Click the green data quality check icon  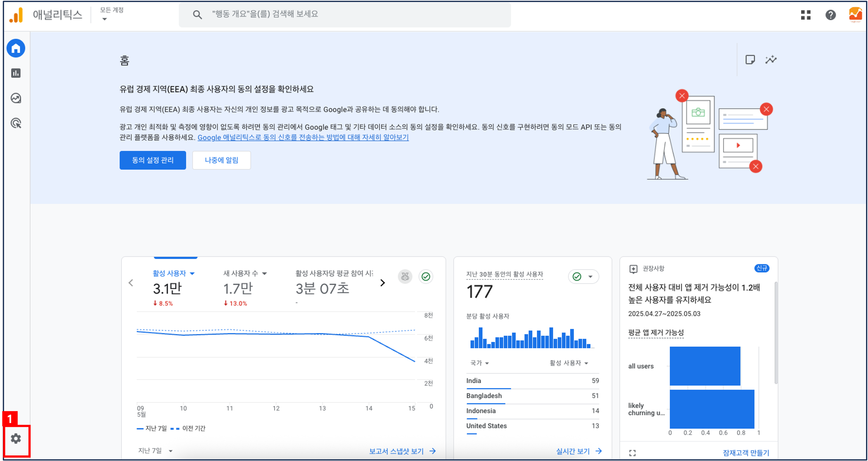coord(426,277)
